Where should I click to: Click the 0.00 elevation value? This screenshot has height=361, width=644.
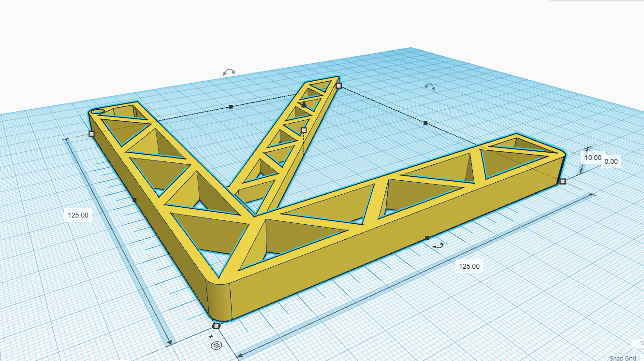point(611,161)
